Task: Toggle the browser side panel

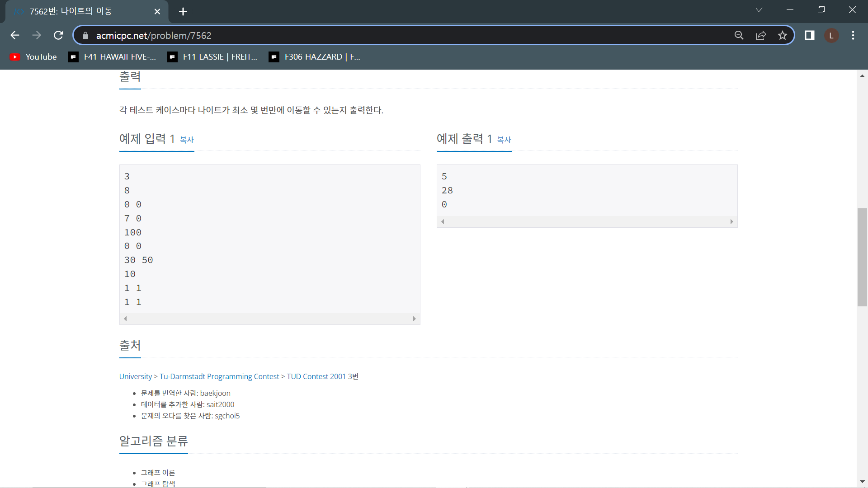Action: click(809, 35)
